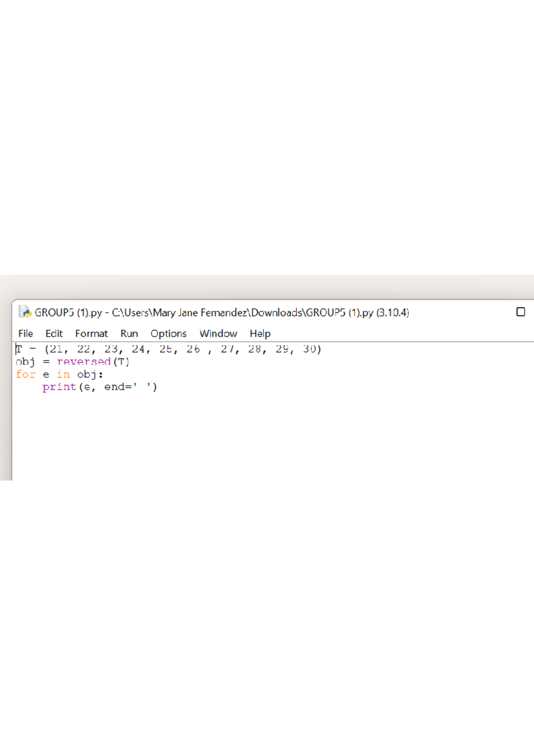
Task: Place cursor at number 30 in tuple
Action: [x=309, y=349]
